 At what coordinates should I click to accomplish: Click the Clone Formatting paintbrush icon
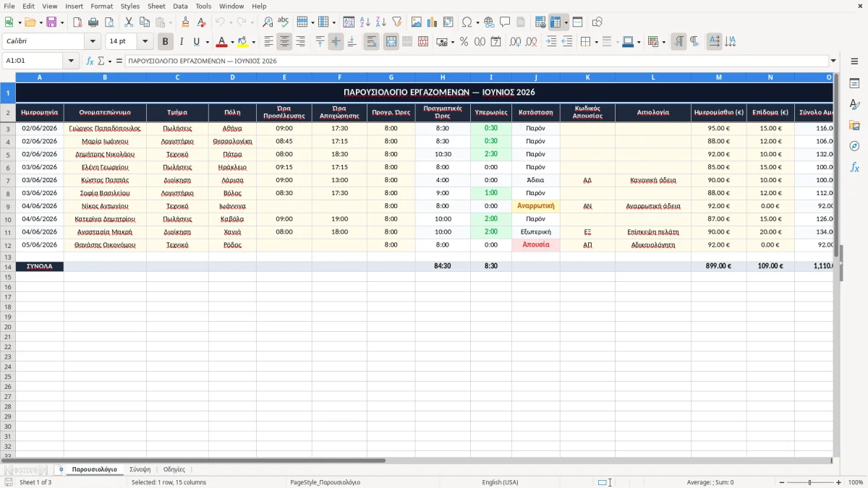(x=185, y=22)
